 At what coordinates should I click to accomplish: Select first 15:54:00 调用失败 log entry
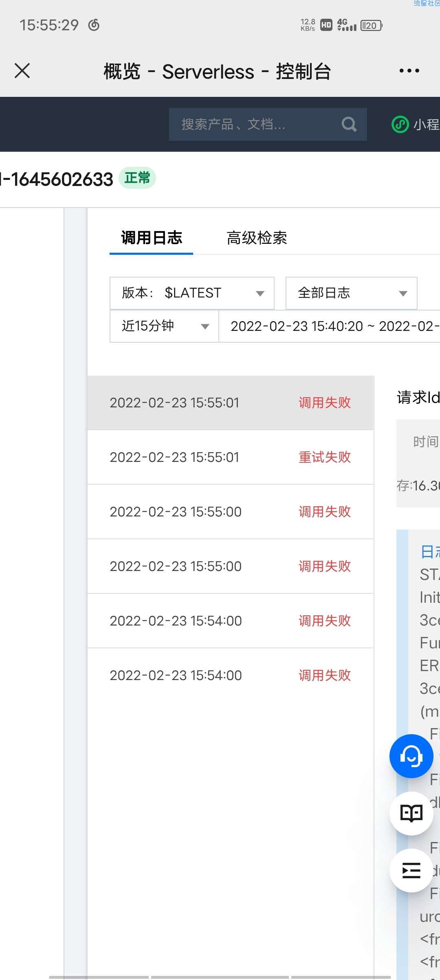click(x=231, y=621)
